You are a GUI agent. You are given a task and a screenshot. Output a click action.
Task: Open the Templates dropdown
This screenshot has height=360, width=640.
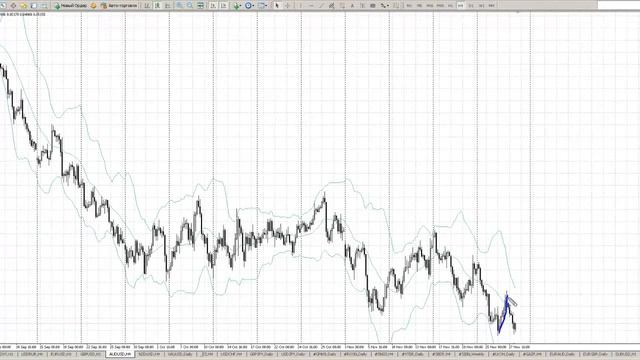tap(262, 6)
